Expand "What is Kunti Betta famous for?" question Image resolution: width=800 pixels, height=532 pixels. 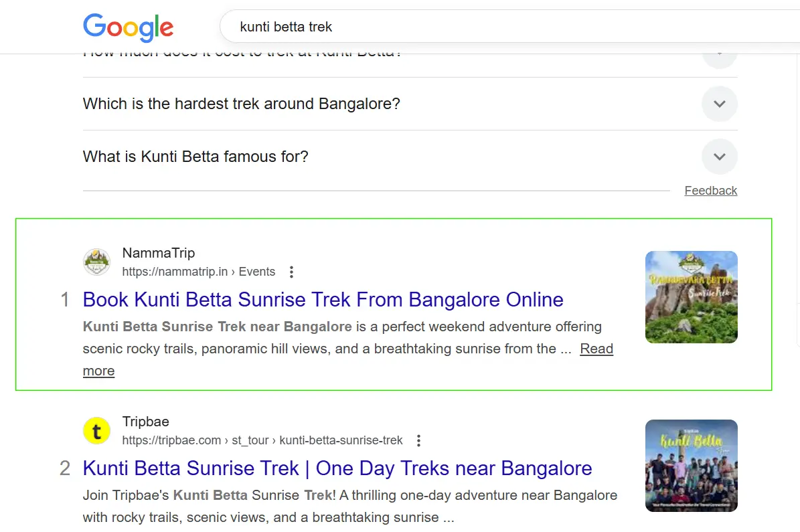[x=719, y=157]
